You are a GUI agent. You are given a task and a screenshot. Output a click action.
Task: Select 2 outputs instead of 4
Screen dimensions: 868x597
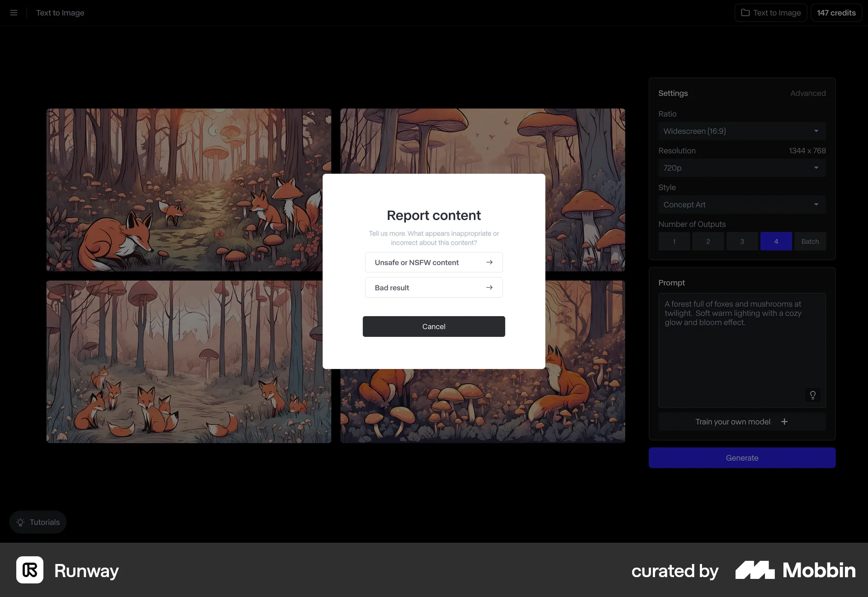point(708,241)
